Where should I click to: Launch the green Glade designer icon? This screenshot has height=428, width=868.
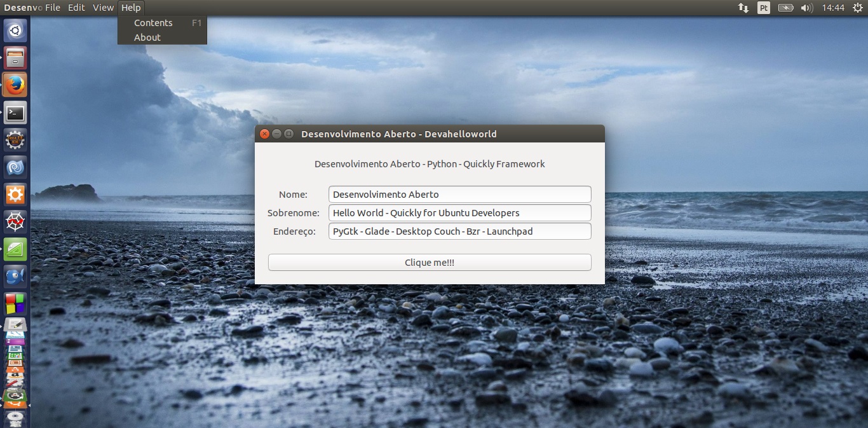15,249
